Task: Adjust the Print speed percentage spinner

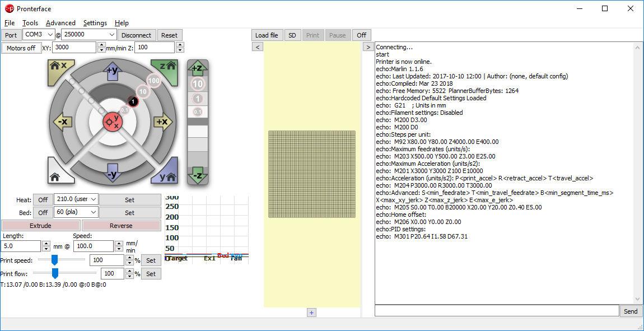Action: (x=130, y=260)
